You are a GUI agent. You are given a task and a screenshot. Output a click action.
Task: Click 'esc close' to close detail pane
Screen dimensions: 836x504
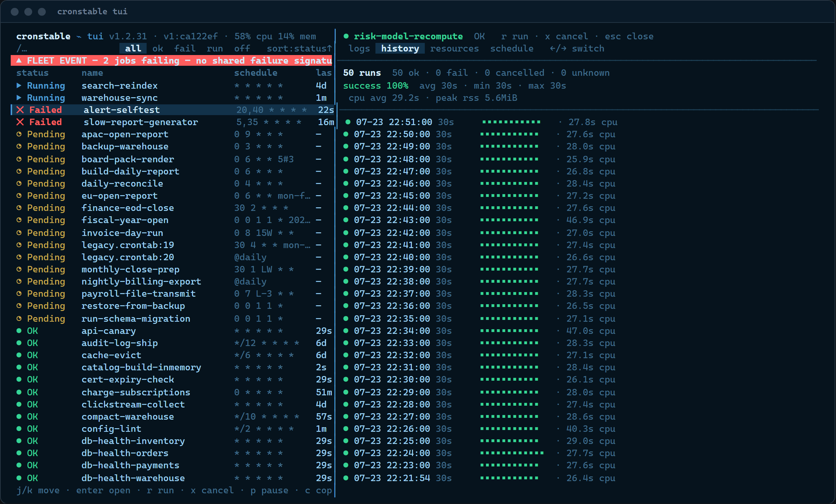pos(629,36)
